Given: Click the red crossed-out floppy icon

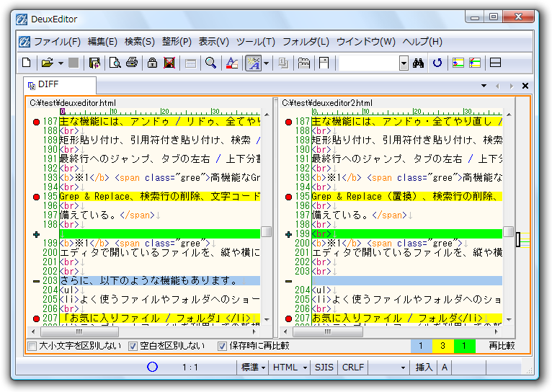Looking at the screenshot, I should tap(169, 63).
